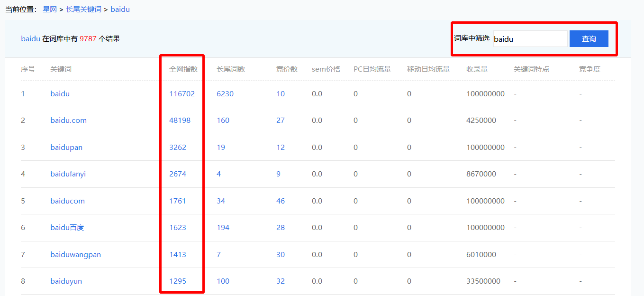Click the 移动日均流量 column header
This screenshot has width=644, height=296.
428,69
